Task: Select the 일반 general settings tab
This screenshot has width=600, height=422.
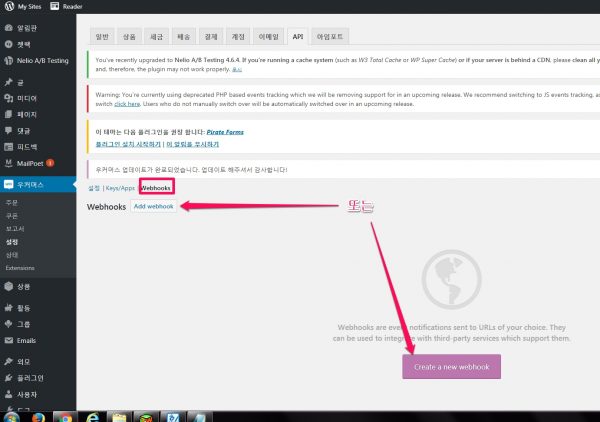Action: click(103, 35)
